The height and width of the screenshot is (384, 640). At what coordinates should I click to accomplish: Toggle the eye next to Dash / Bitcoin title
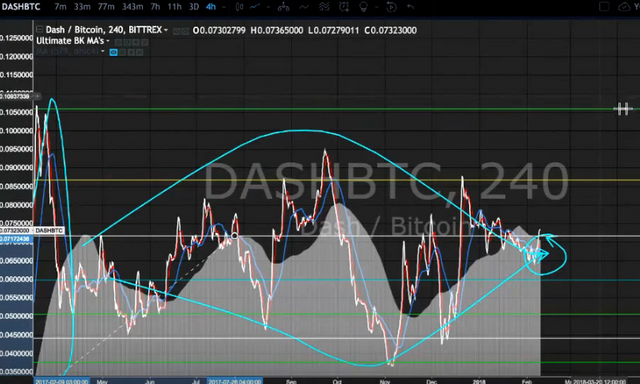point(176,31)
